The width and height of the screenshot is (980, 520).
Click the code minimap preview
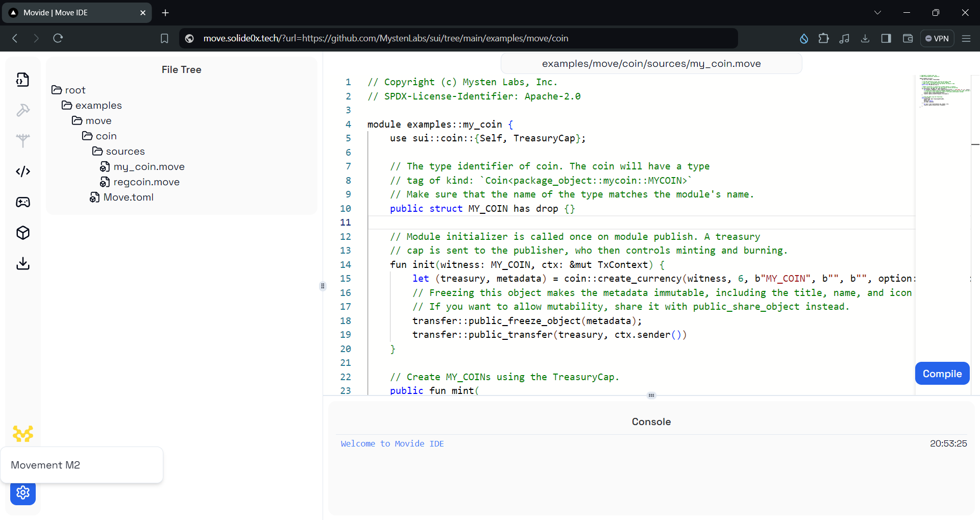[945, 93]
